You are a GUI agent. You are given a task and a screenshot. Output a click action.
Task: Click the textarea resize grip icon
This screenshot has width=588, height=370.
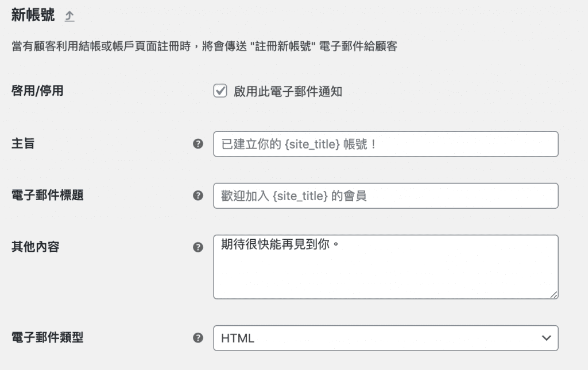pyautogui.click(x=553, y=294)
